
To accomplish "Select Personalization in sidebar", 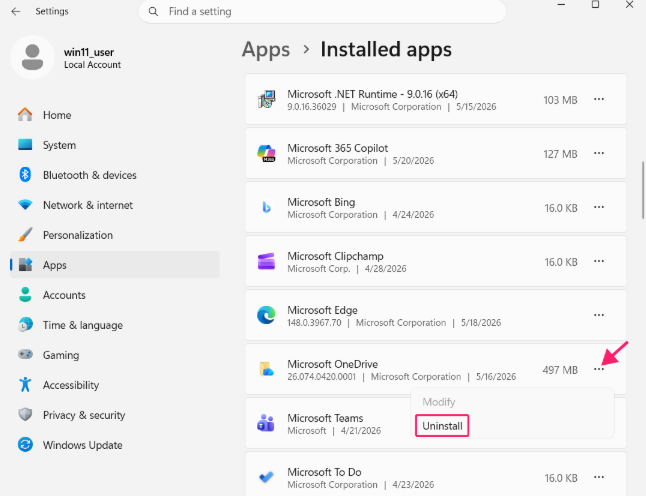I will 115,235.
